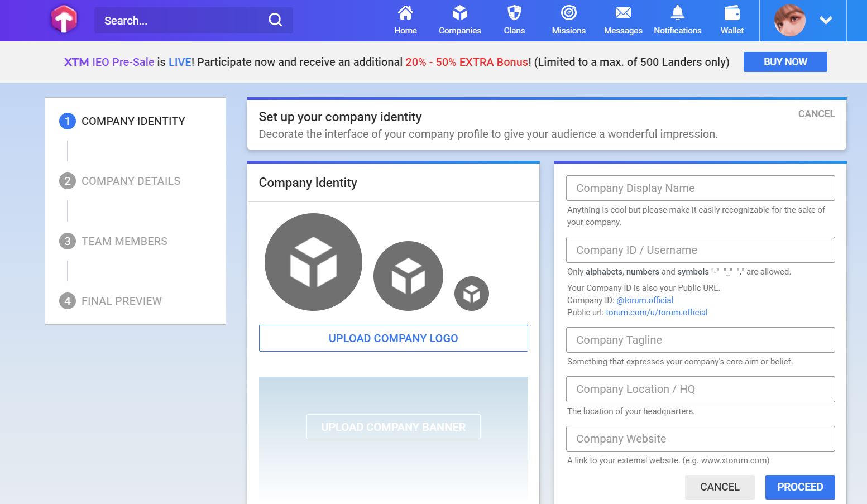Open Companies cube icon
Image resolution: width=867 pixels, height=504 pixels.
[459, 13]
